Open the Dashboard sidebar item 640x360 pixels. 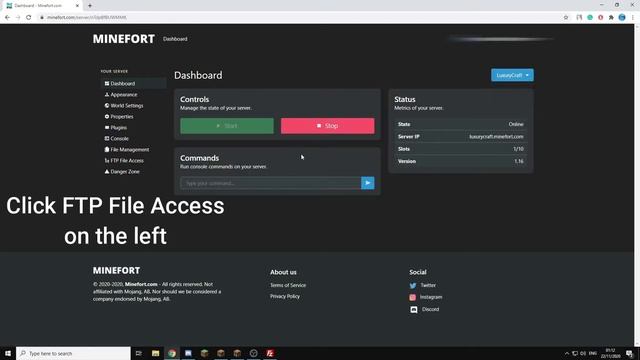133,83
